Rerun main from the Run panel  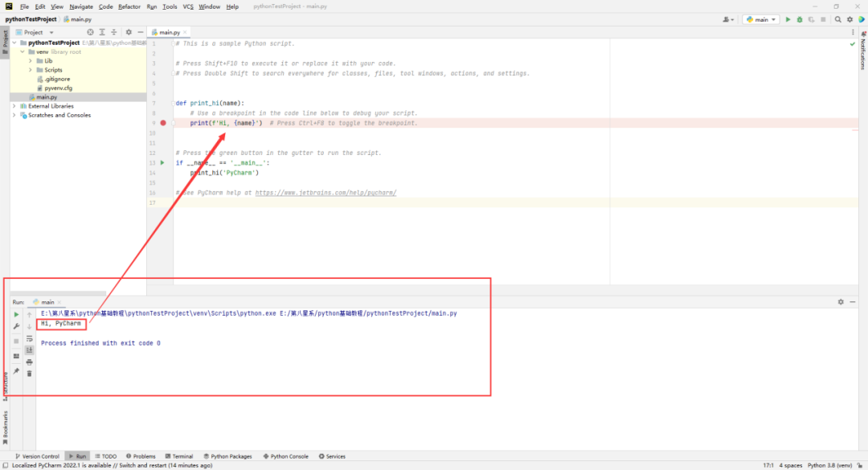point(16,314)
